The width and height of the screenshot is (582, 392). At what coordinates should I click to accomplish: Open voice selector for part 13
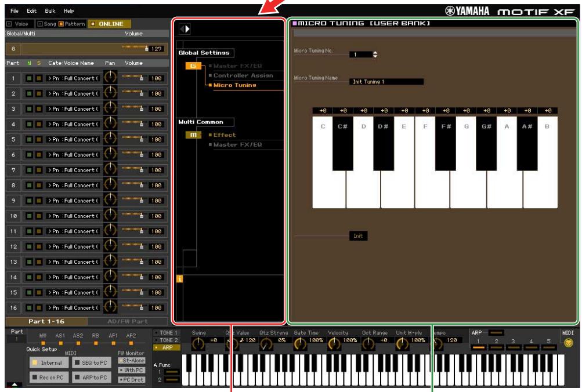coord(73,262)
